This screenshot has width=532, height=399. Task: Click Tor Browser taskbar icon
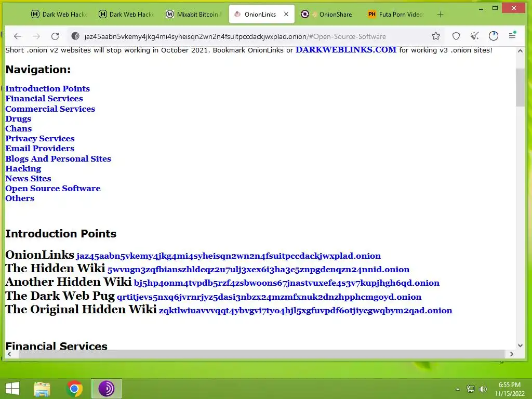[x=106, y=389]
